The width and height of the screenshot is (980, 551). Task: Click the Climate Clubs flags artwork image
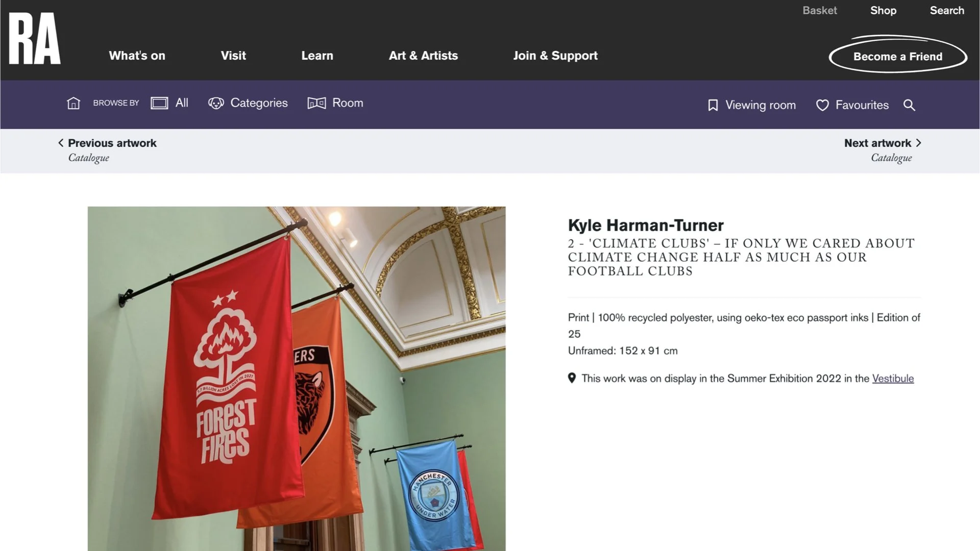(x=297, y=379)
